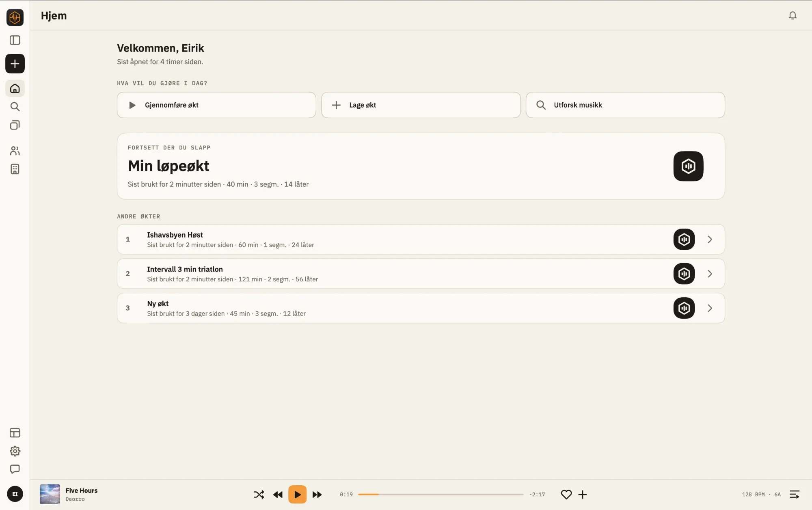Click the Utforsk musikk button

click(625, 105)
